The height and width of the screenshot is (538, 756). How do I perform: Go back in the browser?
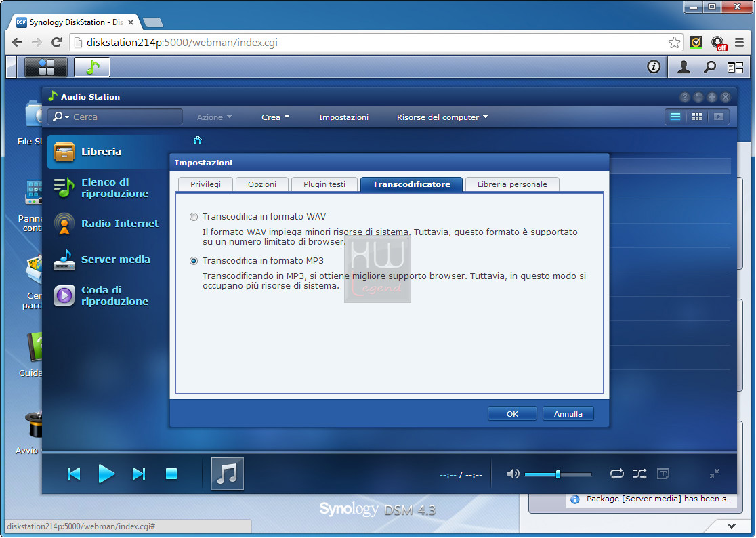(18, 43)
